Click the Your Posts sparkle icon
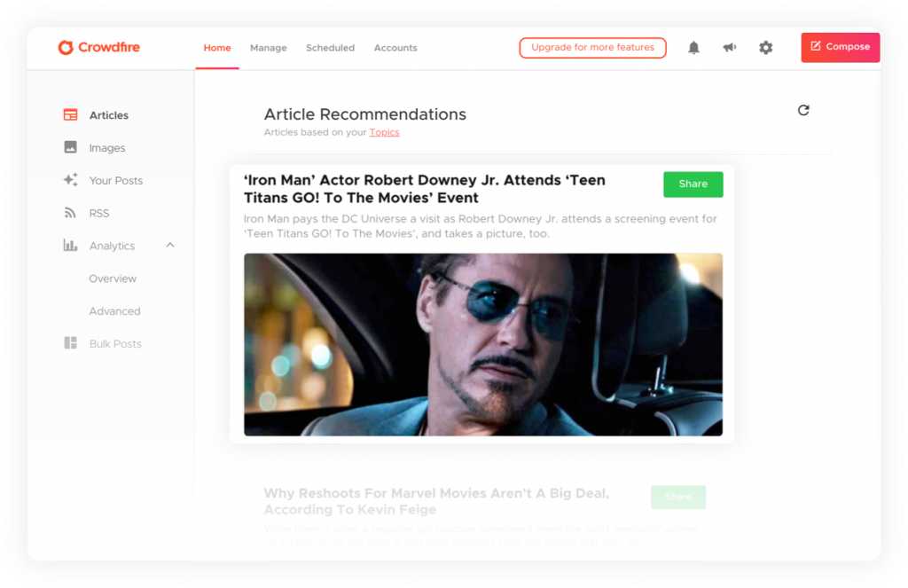908x588 pixels. [x=70, y=180]
